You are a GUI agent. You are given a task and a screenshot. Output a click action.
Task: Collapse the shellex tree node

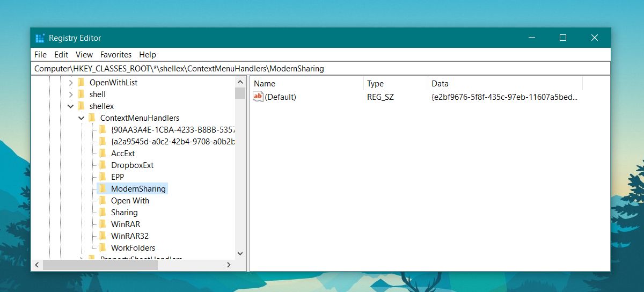(70, 106)
